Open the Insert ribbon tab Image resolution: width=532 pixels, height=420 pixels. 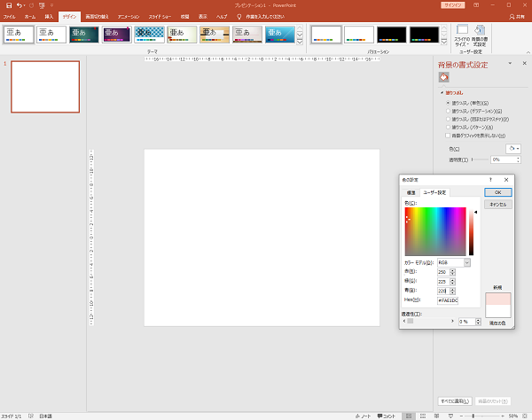[x=49, y=17]
